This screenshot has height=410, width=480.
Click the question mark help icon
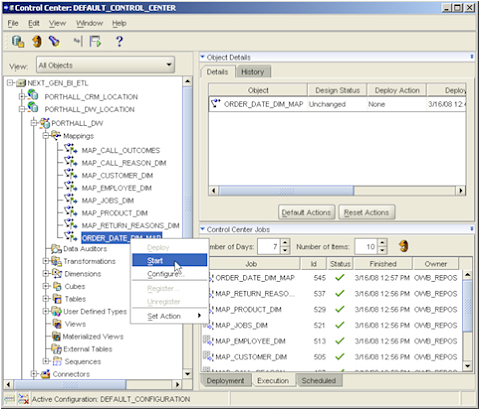pos(119,41)
